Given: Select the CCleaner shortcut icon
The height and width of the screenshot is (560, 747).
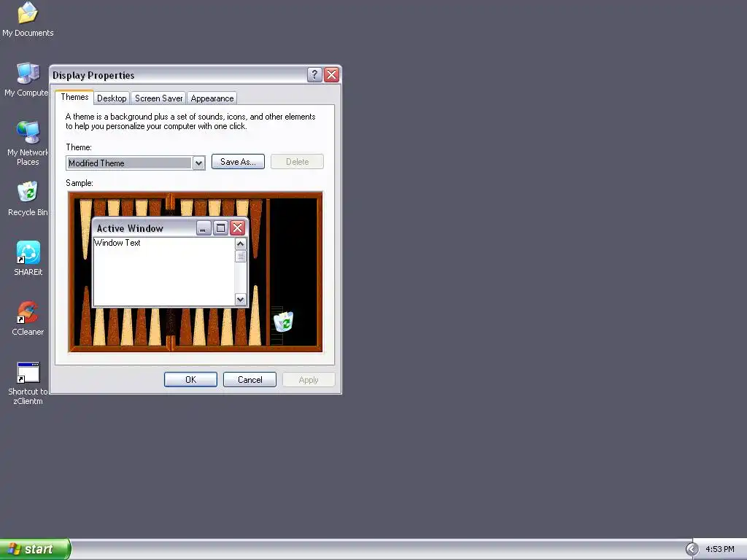Looking at the screenshot, I should point(28,318).
